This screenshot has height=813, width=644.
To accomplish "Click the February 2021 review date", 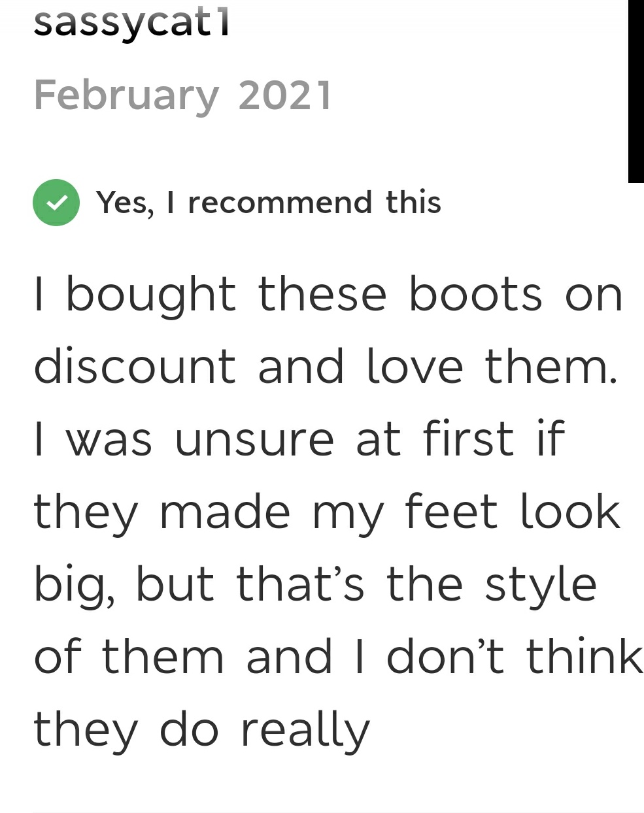I will [x=183, y=96].
